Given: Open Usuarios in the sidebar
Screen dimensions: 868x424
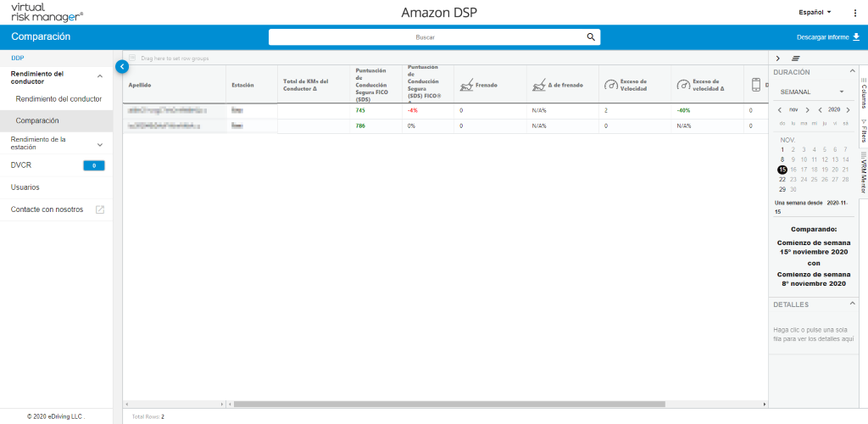Looking at the screenshot, I should tap(25, 187).
